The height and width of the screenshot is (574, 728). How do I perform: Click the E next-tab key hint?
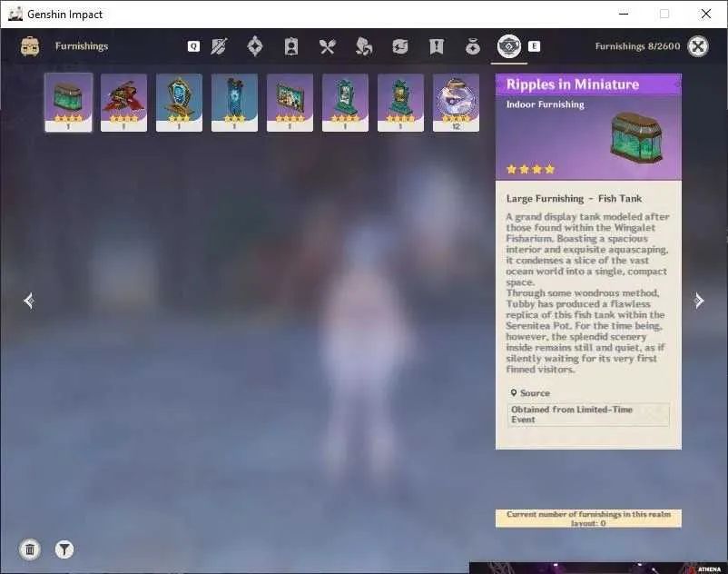[534, 46]
